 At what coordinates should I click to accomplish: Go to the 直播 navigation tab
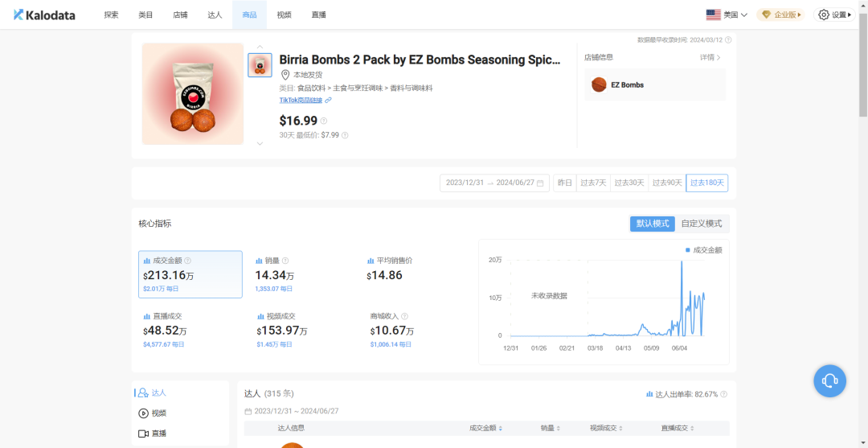click(x=318, y=14)
